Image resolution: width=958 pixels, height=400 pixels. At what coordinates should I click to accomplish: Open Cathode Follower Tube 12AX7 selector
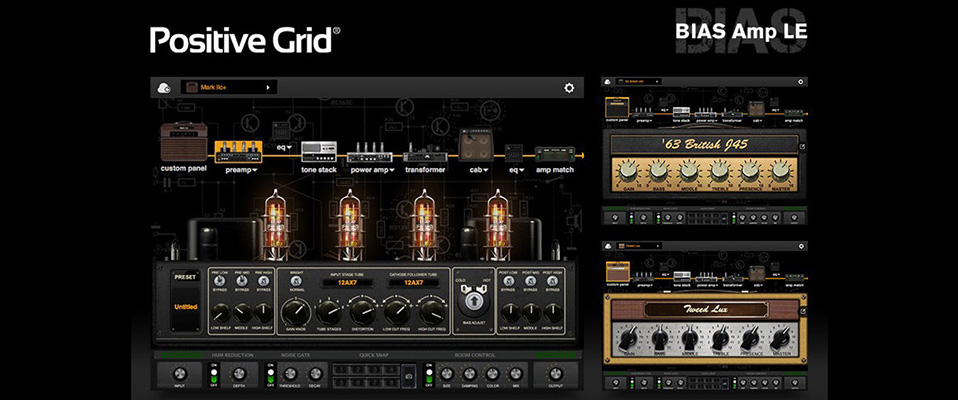(x=414, y=283)
